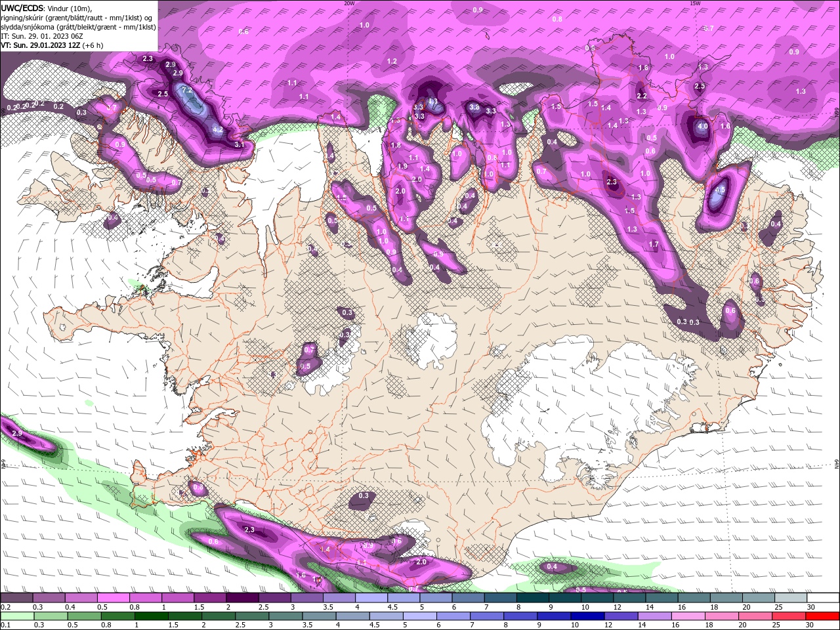Click the 1.8 snowfall value on the map

[396, 145]
